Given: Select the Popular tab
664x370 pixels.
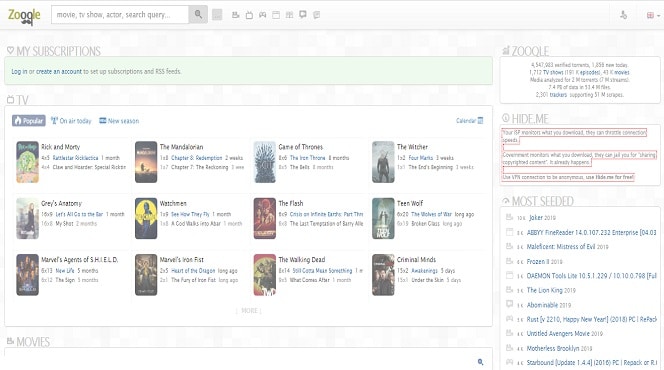Looking at the screenshot, I should click(x=29, y=121).
